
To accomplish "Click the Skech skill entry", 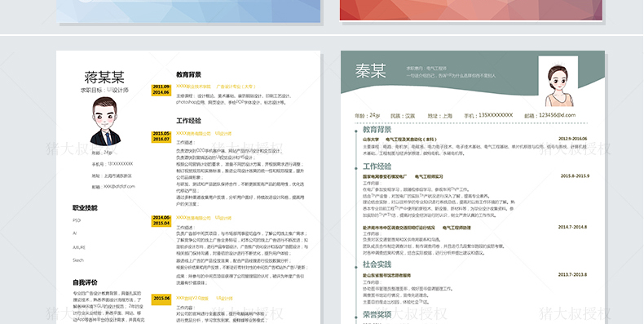I will pyautogui.click(x=78, y=260).
